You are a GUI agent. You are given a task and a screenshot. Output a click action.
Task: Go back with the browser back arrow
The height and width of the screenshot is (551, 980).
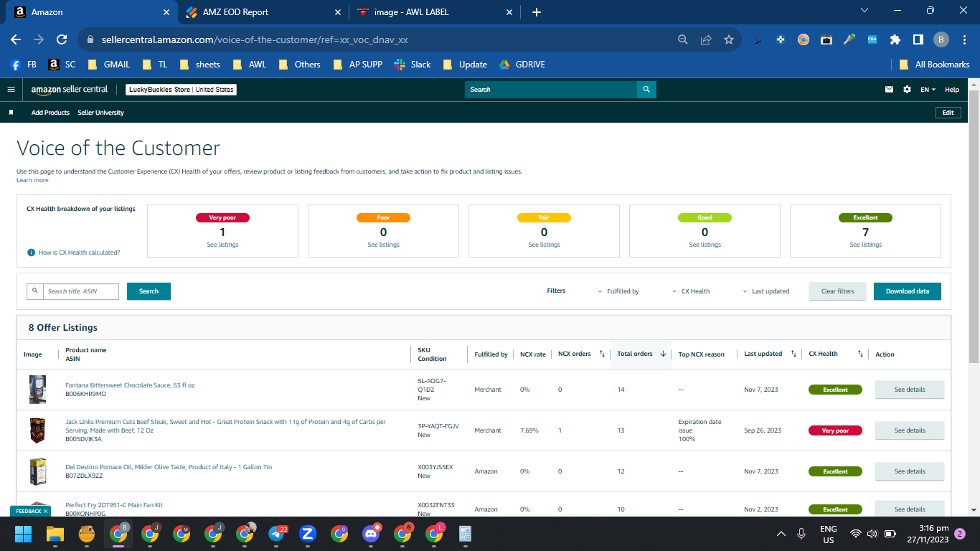[16, 40]
